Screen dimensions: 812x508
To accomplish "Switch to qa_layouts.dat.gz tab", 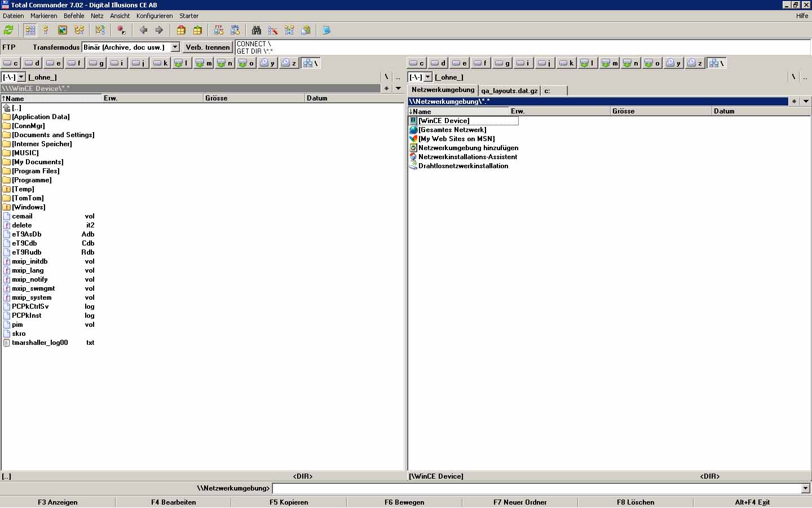I will [509, 90].
